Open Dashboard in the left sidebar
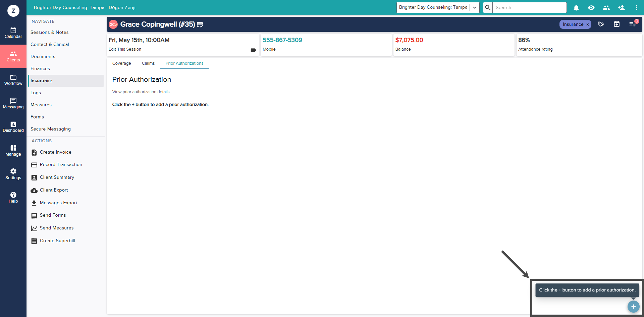 [x=13, y=127]
